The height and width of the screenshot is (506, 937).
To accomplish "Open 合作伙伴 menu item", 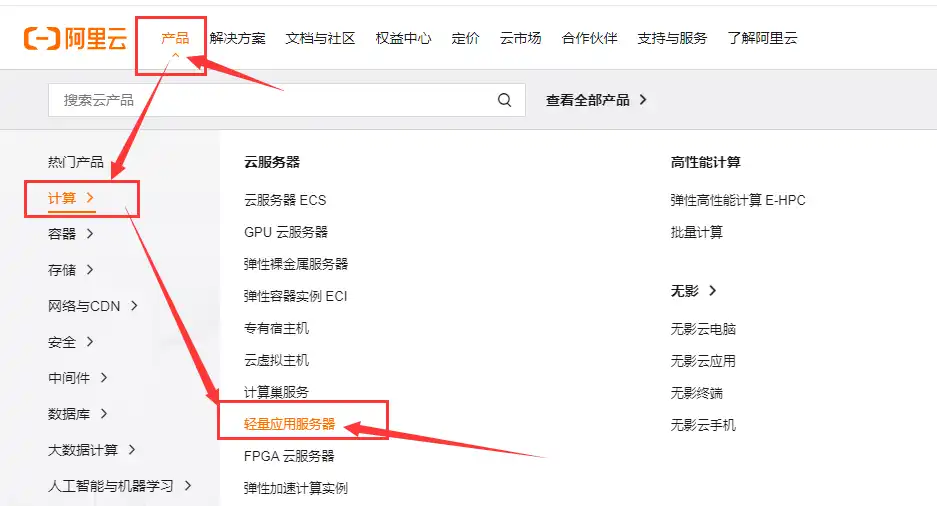I will (x=589, y=38).
